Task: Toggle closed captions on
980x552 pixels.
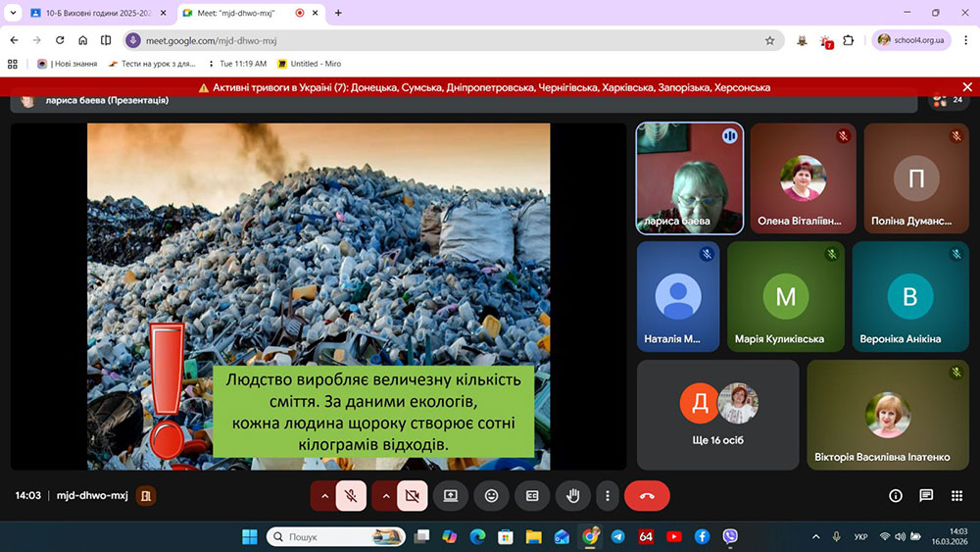Action: (x=532, y=496)
